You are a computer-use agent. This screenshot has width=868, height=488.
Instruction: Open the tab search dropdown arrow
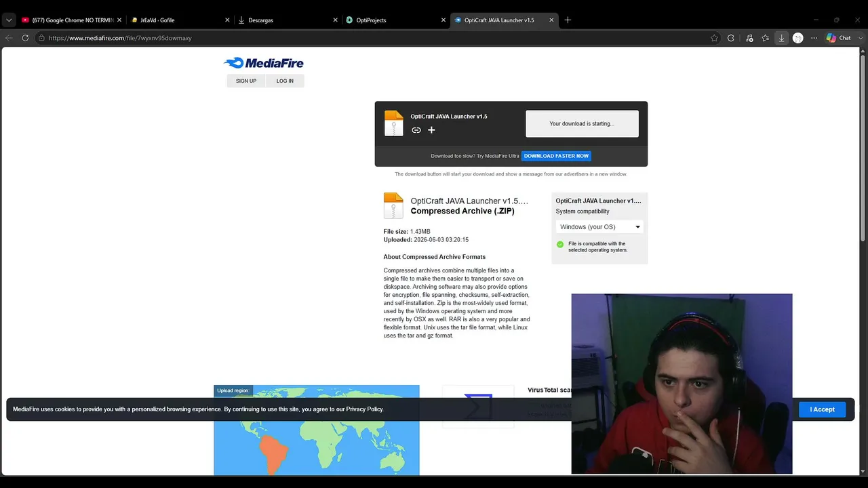[9, 20]
